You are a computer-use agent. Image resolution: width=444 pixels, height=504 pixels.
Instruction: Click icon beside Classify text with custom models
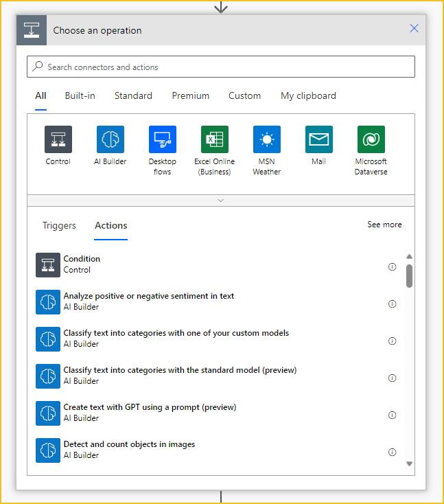tap(48, 339)
